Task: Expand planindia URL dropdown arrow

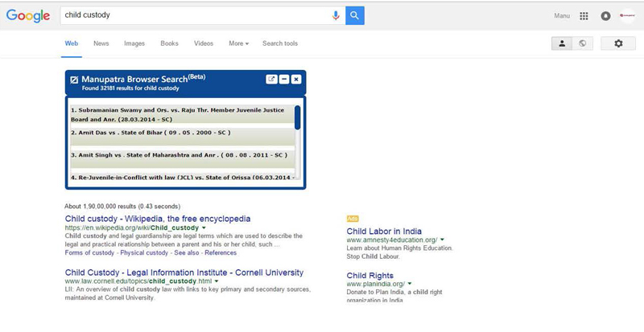Action: 410,284
